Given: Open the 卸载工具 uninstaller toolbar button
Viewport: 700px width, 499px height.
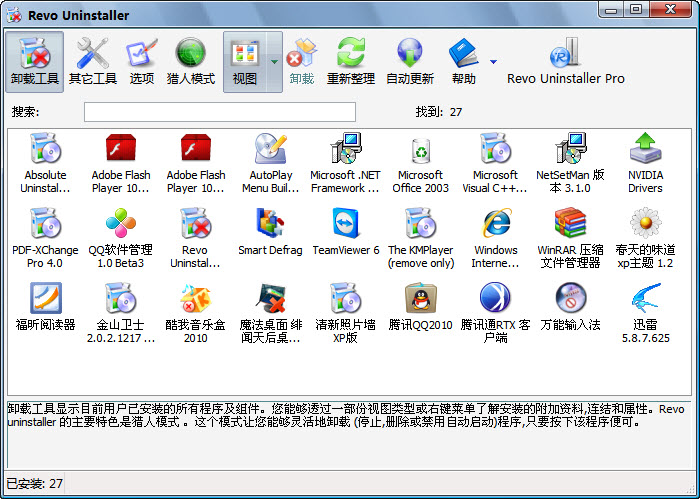Looking at the screenshot, I should click(x=34, y=62).
